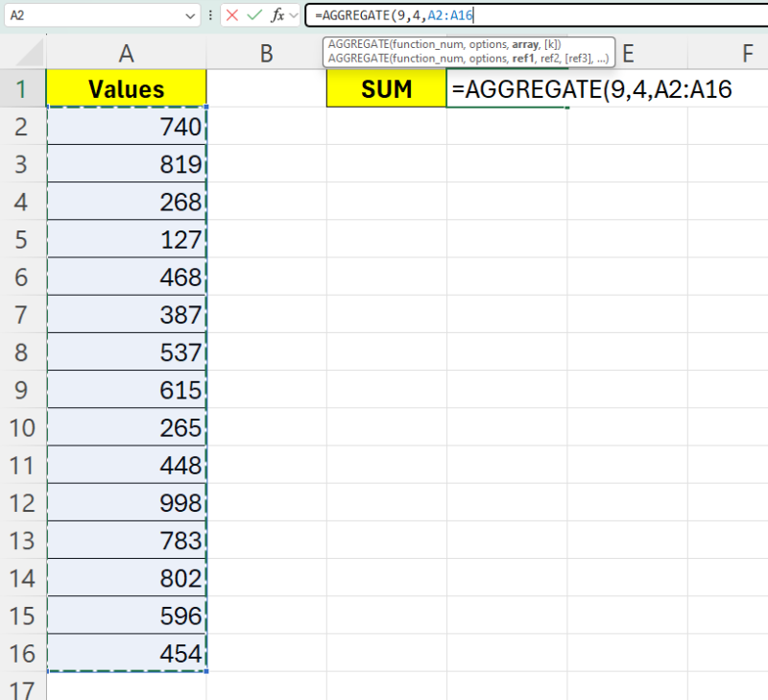768x700 pixels.
Task: Open the Insert Function fx icon
Action: click(x=276, y=15)
